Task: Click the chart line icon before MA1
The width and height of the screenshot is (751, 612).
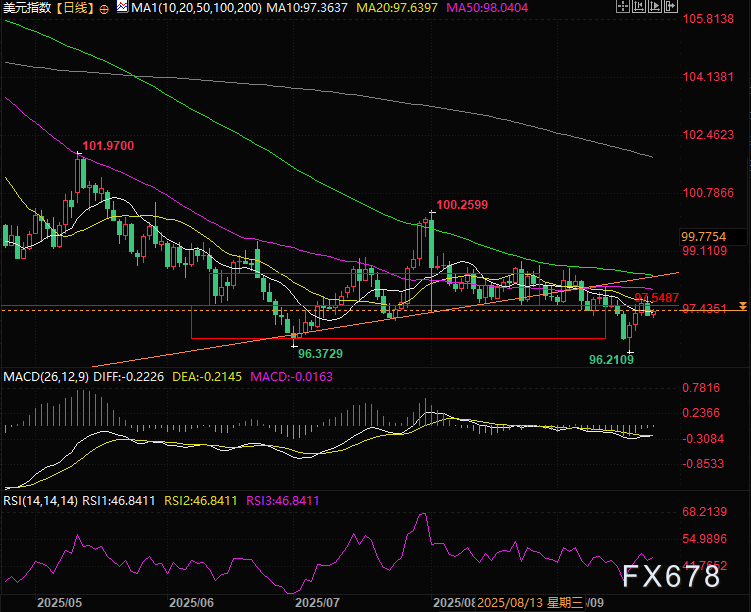Action: pos(121,8)
